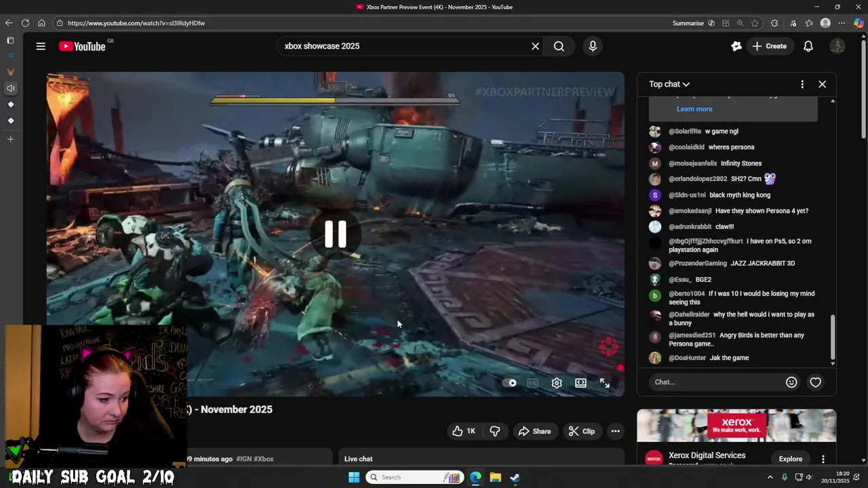Open browser extensions puzzle icon

[x=774, y=23]
